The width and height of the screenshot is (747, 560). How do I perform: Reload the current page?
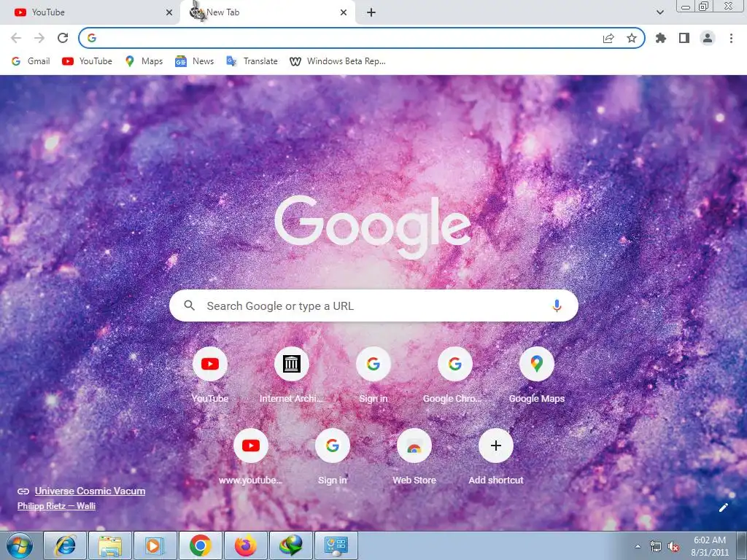[63, 38]
